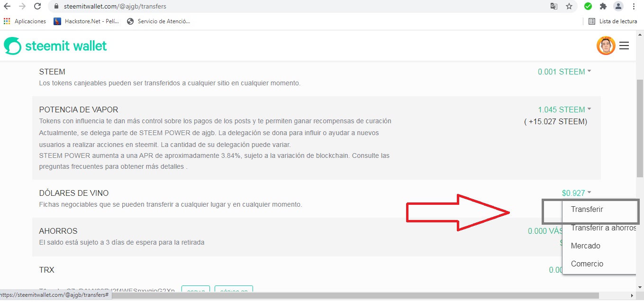Viewport: 644px width, 302px height.
Task: Open the hamburger menu in header
Action: pos(624,46)
